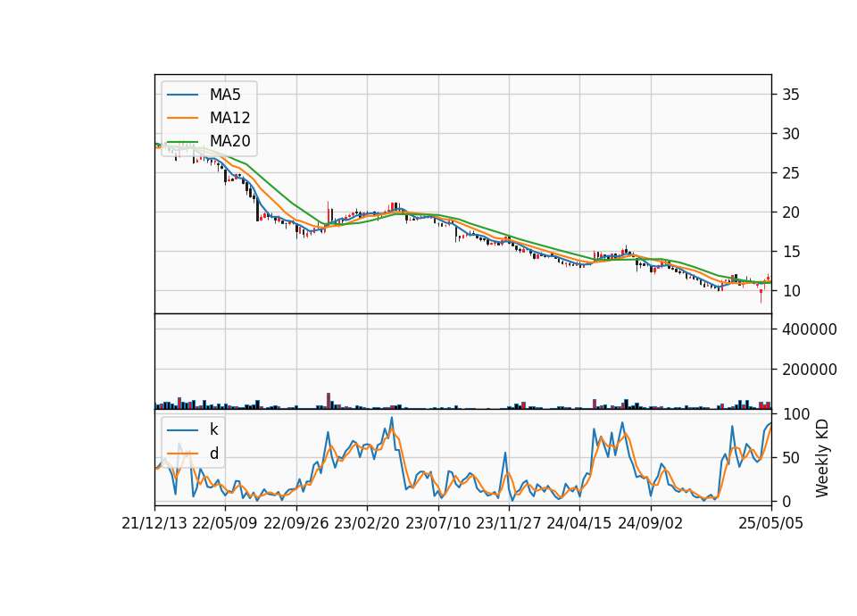Click the 400000 volume axis label

810,329
